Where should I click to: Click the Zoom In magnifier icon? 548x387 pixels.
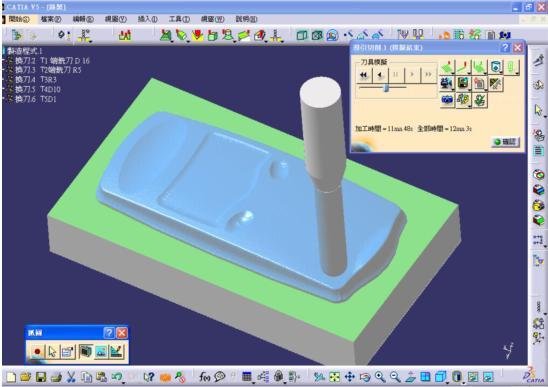click(380, 377)
